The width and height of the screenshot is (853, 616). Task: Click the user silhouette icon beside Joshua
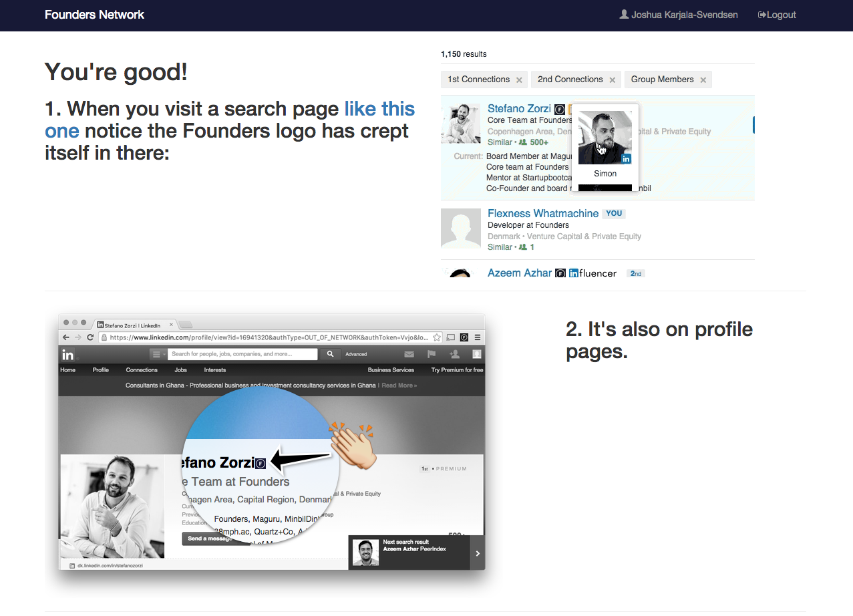[x=625, y=14]
